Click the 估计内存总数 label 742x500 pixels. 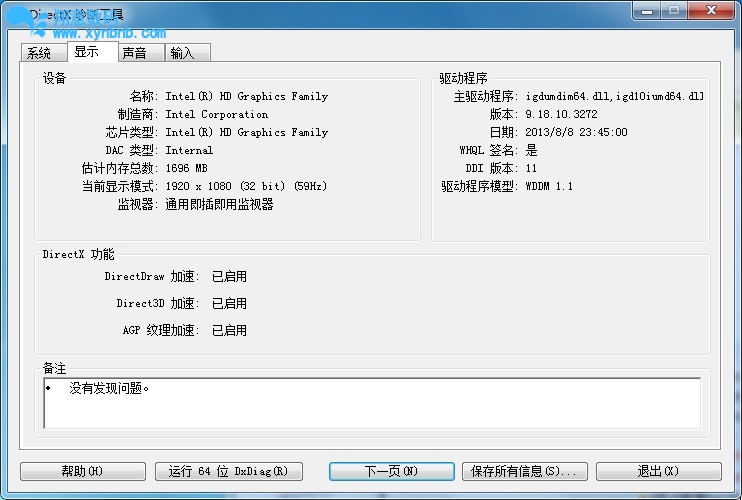119,168
